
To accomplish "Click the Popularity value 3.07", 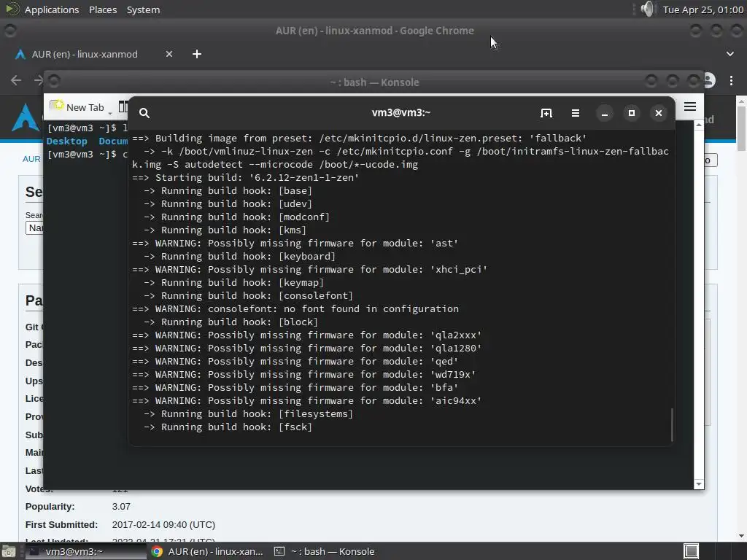I will 121,507.
